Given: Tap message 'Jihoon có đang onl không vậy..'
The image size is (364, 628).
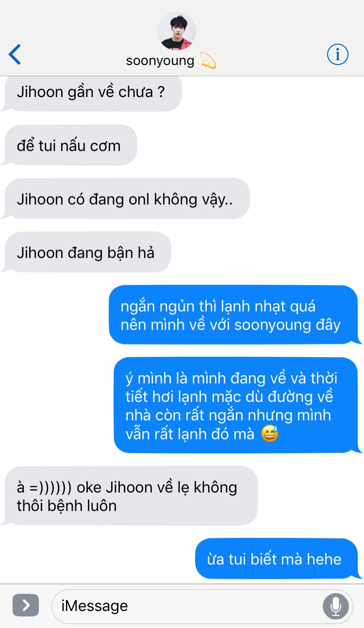Looking at the screenshot, I should [125, 198].
